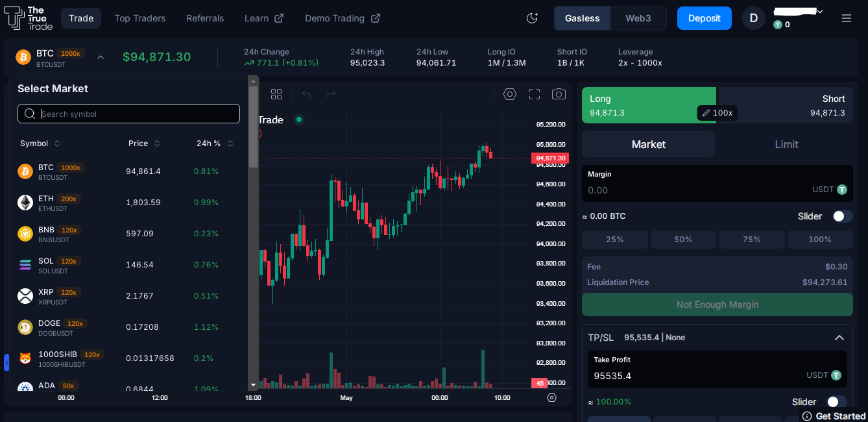868x422 pixels.
Task: Collapse the BTC market selector chevron
Action: click(x=101, y=57)
